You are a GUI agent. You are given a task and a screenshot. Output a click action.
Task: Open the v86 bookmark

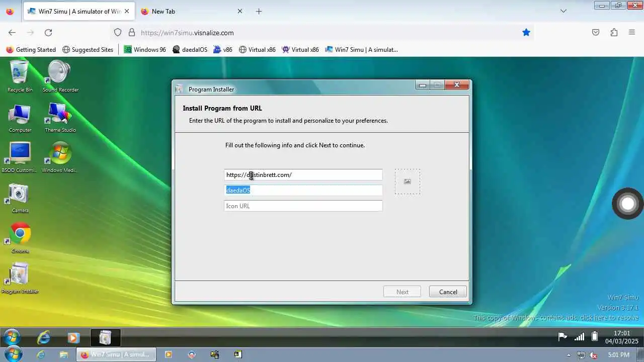click(x=223, y=49)
